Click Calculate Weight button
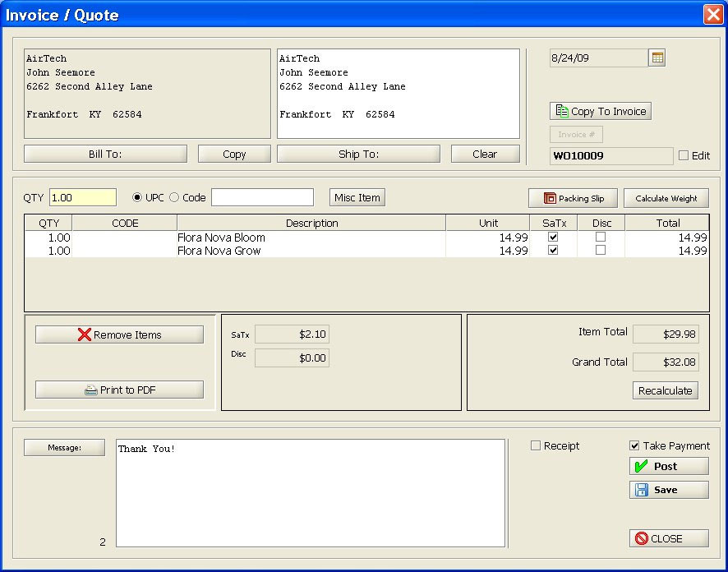 click(x=666, y=198)
